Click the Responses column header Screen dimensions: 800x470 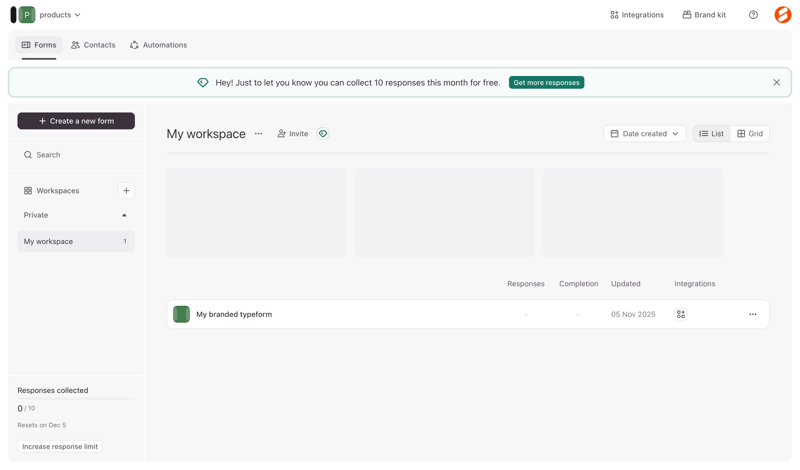coord(526,284)
